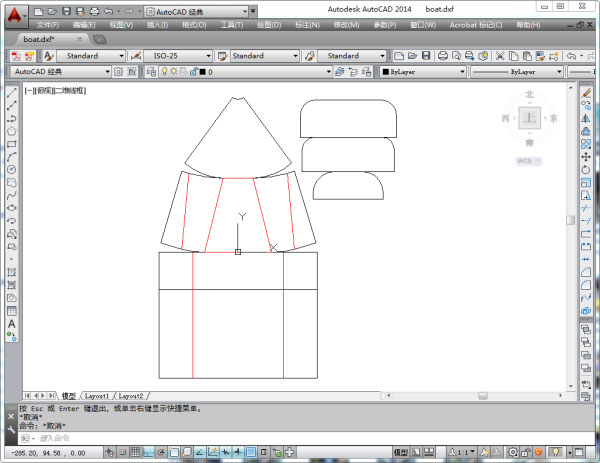The width and height of the screenshot is (600, 463).
Task: Click the ViewCube top face
Action: 530,118
